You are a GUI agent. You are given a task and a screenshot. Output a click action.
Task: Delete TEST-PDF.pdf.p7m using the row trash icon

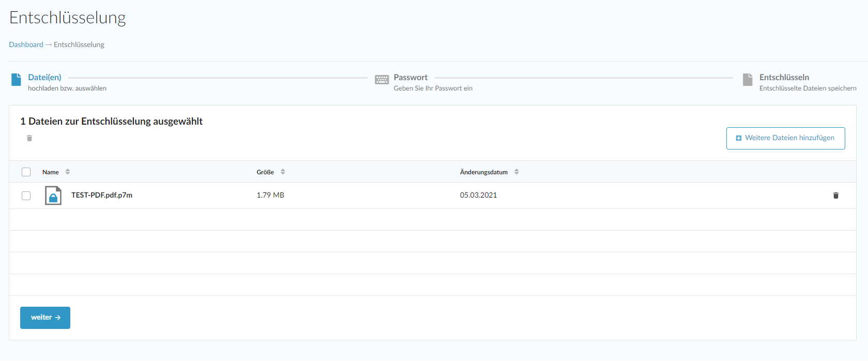(x=835, y=195)
